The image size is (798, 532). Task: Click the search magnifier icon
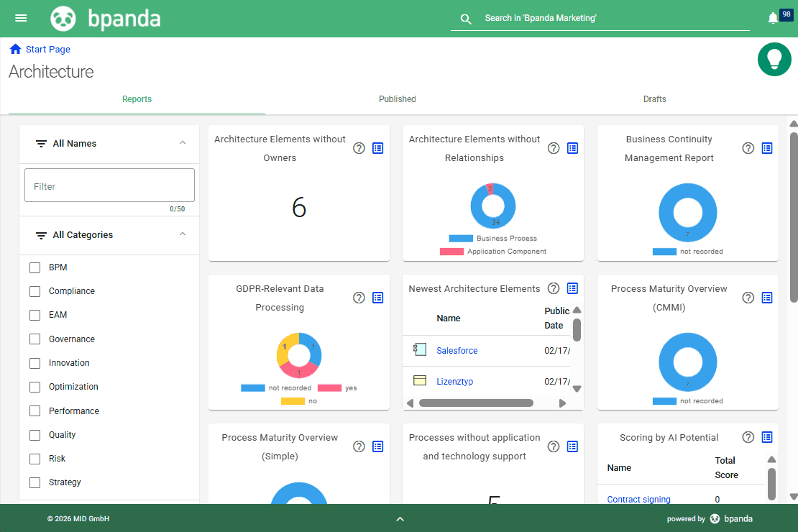pyautogui.click(x=465, y=19)
